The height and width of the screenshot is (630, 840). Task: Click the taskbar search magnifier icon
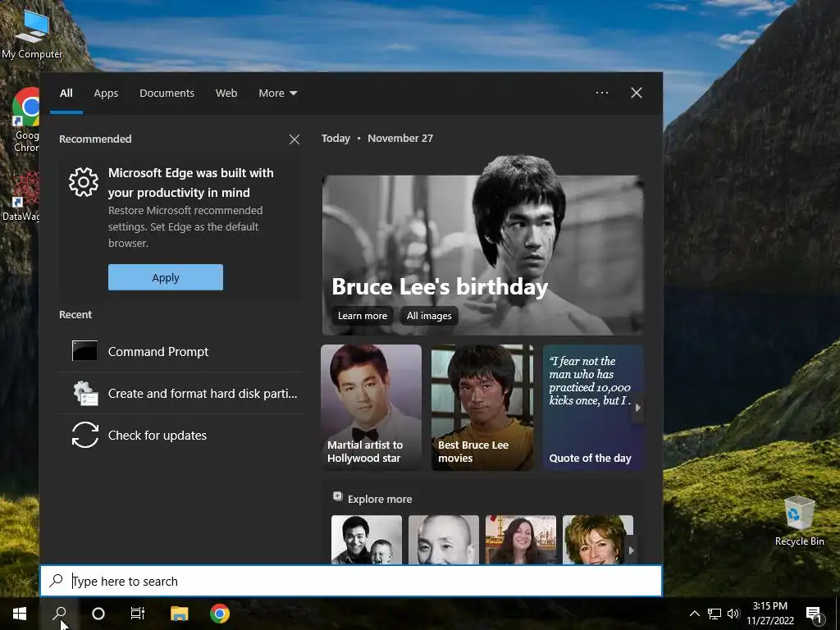[59, 614]
